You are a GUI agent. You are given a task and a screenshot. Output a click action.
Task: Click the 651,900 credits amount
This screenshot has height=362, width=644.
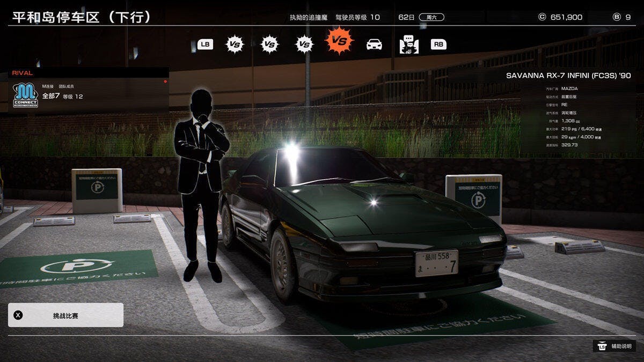[x=566, y=17]
